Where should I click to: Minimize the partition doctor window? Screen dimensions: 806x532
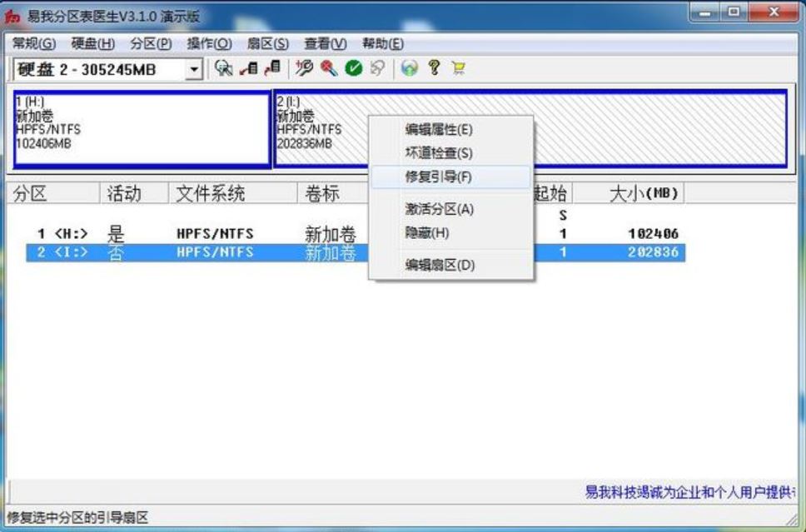pyautogui.click(x=705, y=13)
